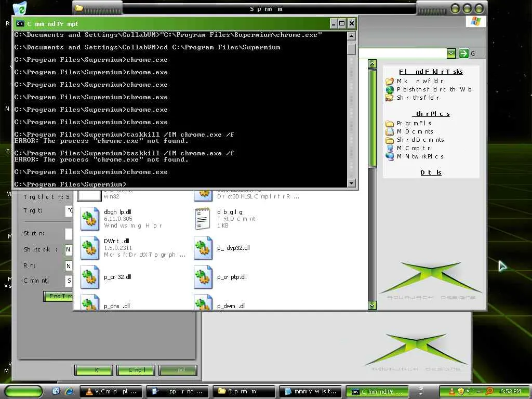Click the 'cd C:\Program Files\Supermium' command line

coord(147,47)
